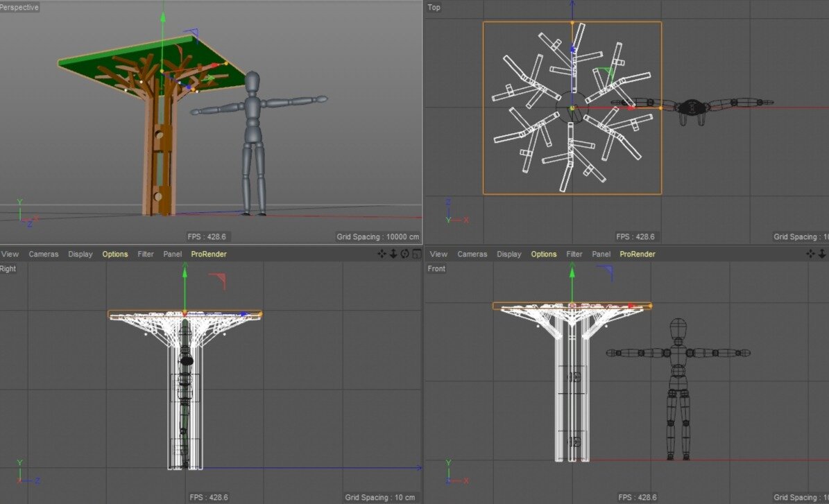Click the mannequin wireframe in Top view

(692, 107)
